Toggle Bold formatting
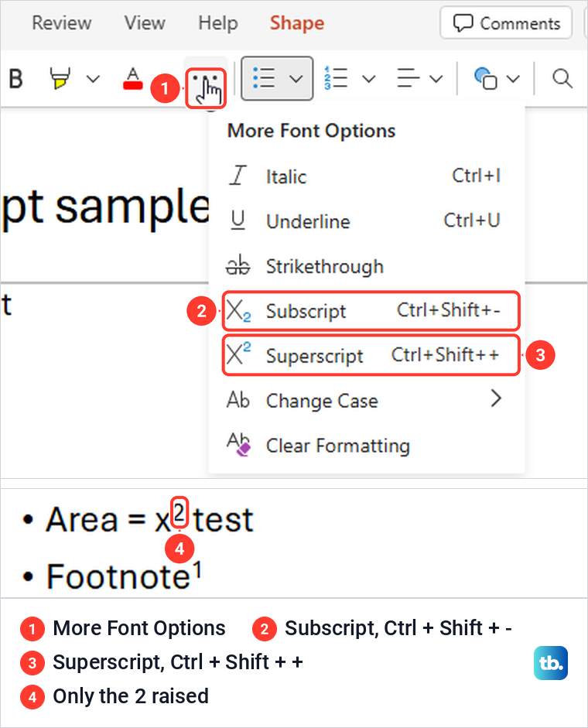Screen dimensions: 588x728 [16, 78]
